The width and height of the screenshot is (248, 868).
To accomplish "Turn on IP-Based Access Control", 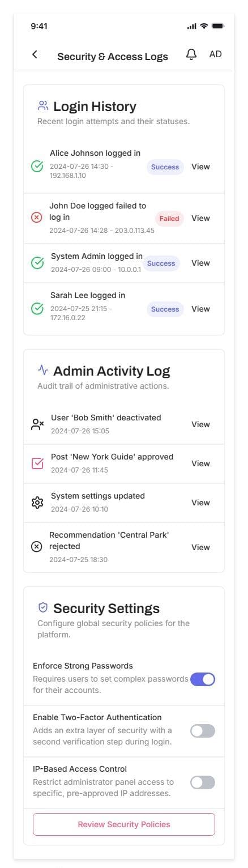I will click(203, 782).
